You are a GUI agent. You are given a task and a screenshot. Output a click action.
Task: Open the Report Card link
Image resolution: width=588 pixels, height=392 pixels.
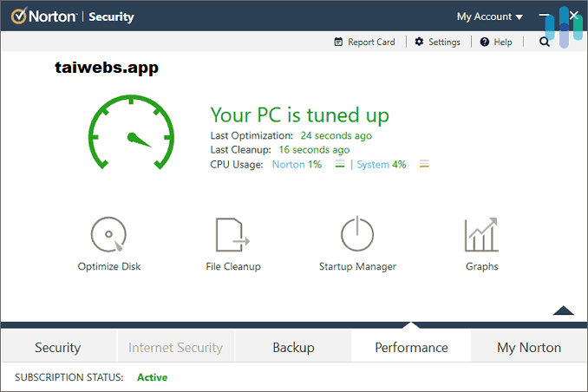coord(371,42)
